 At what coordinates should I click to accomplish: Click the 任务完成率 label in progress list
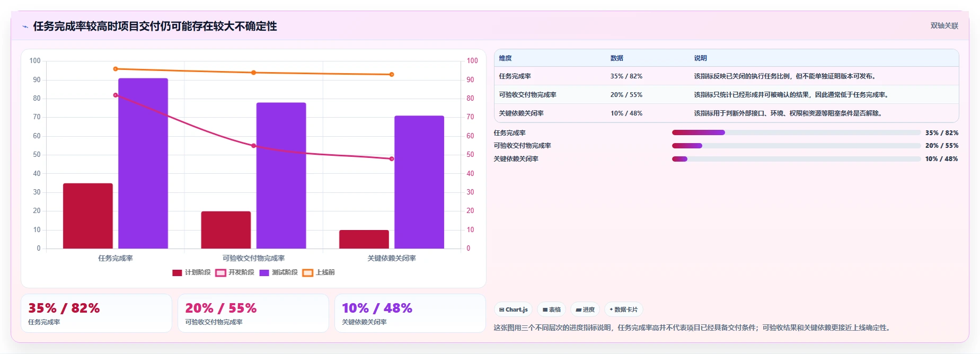(x=510, y=133)
